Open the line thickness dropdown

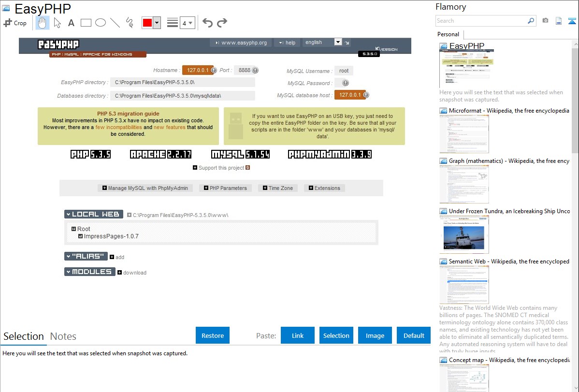pos(187,23)
